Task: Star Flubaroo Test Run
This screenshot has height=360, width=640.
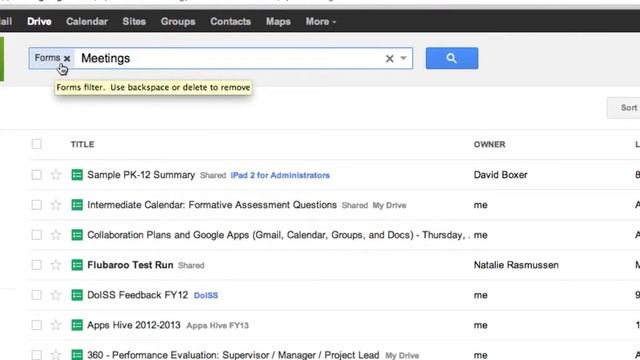Action: (56, 265)
